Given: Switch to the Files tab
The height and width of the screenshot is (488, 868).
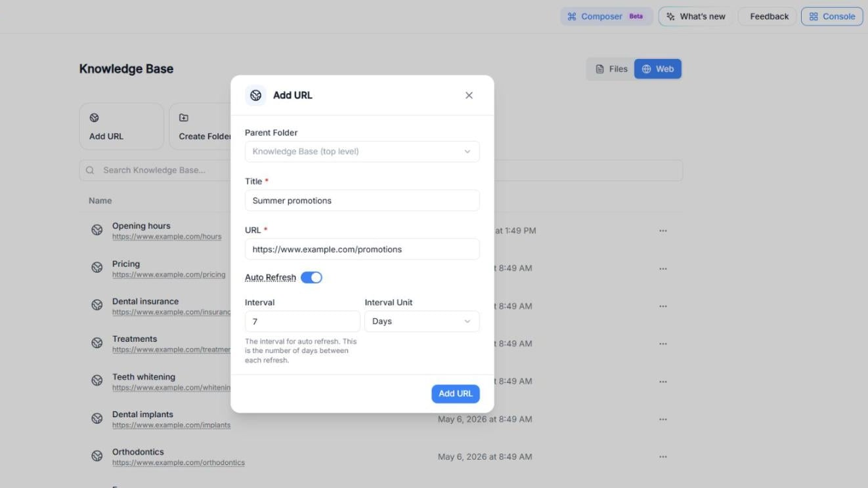Looking at the screenshot, I should [611, 69].
